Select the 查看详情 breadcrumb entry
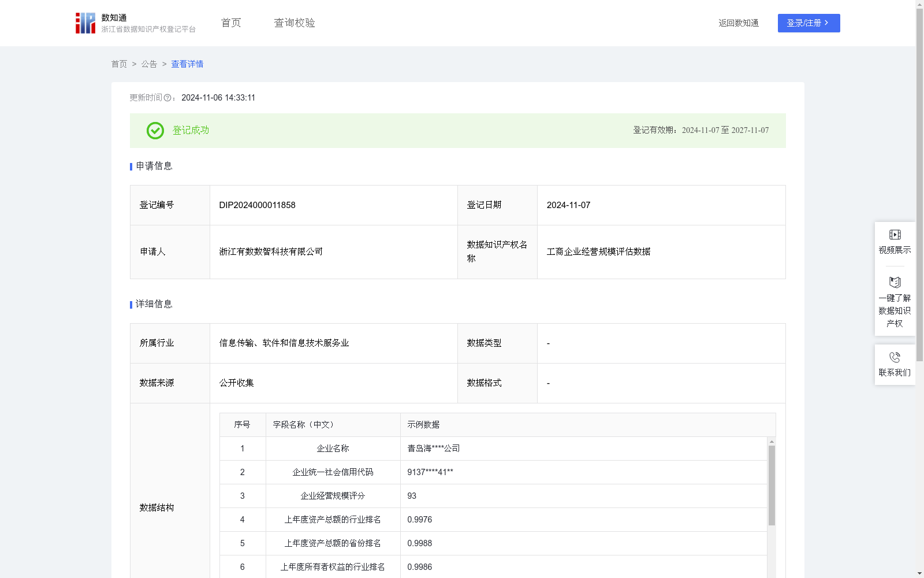The width and height of the screenshot is (924, 578). (x=187, y=64)
